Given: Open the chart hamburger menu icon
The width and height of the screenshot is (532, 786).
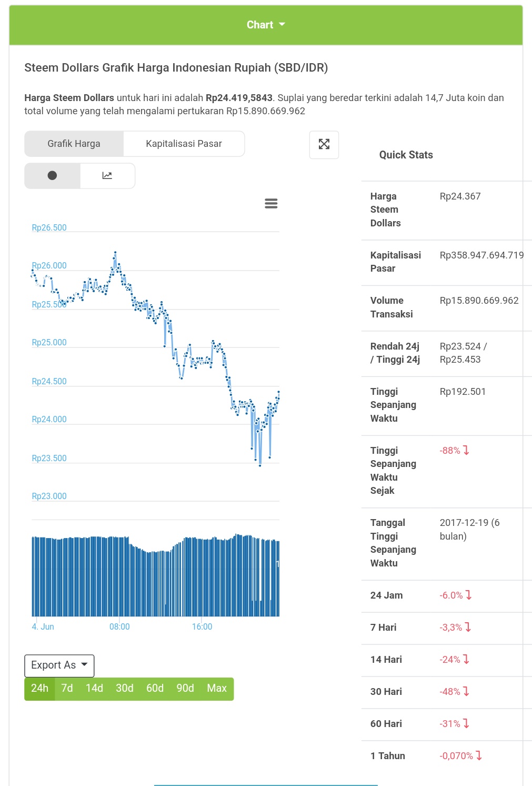Looking at the screenshot, I should 271,204.
